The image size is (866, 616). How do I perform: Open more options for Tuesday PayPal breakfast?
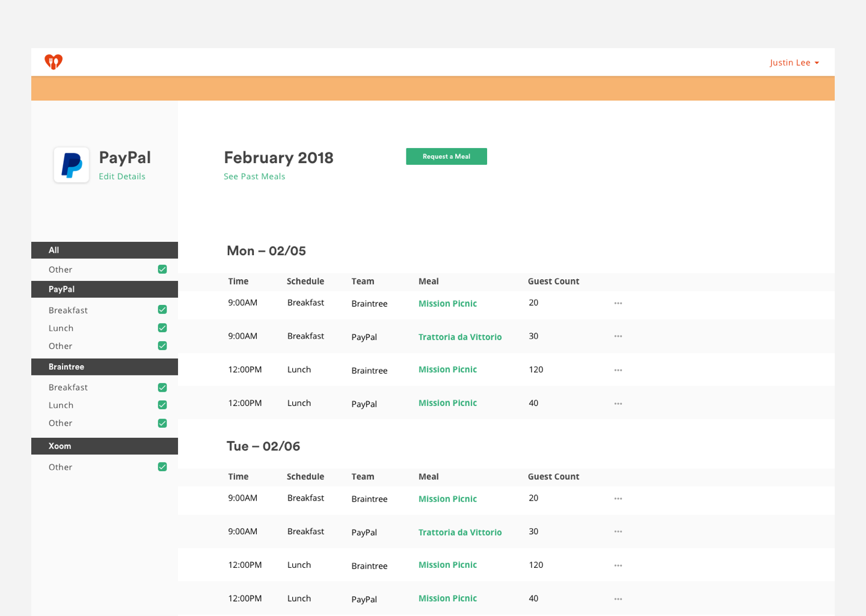(618, 532)
